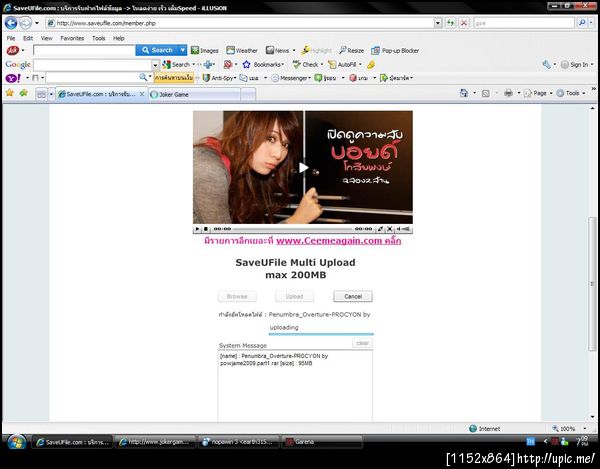Stop loading with the red X icon

tap(464, 23)
